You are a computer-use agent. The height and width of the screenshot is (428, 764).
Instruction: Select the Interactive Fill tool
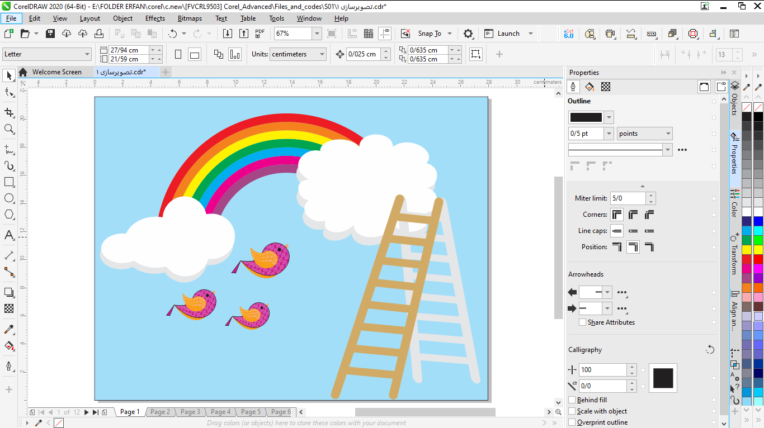9,346
